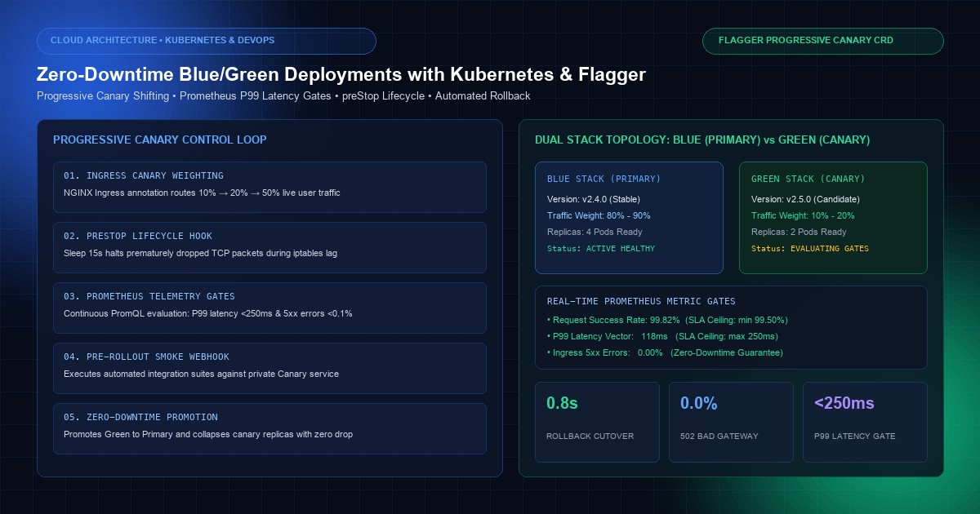Image resolution: width=980 pixels, height=514 pixels.
Task: Open step 01 Ingress Canary Weighting card
Action: point(269,187)
